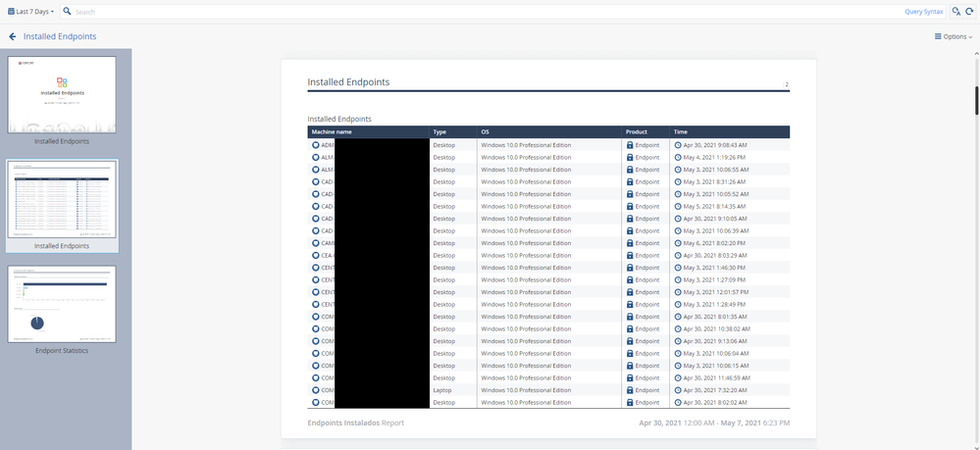The height and width of the screenshot is (450, 980).
Task: Click lock icon in Apr 30 9:08:43 AM row
Action: tap(630, 145)
